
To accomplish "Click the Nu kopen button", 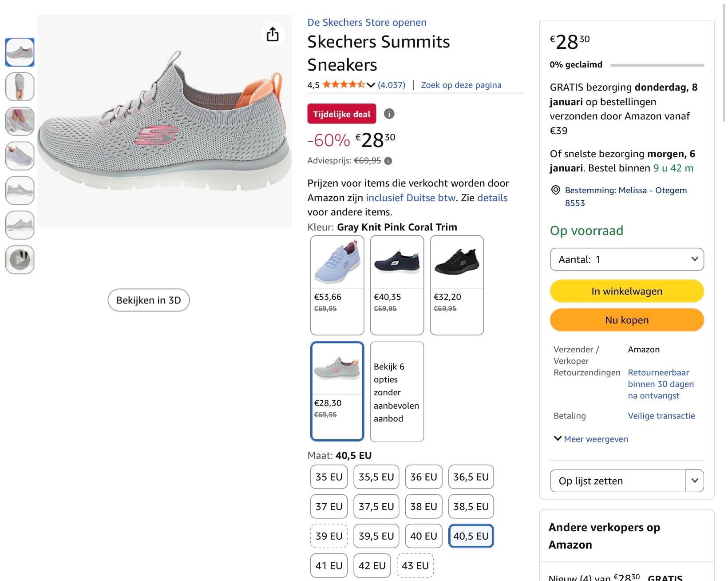I will pyautogui.click(x=626, y=320).
